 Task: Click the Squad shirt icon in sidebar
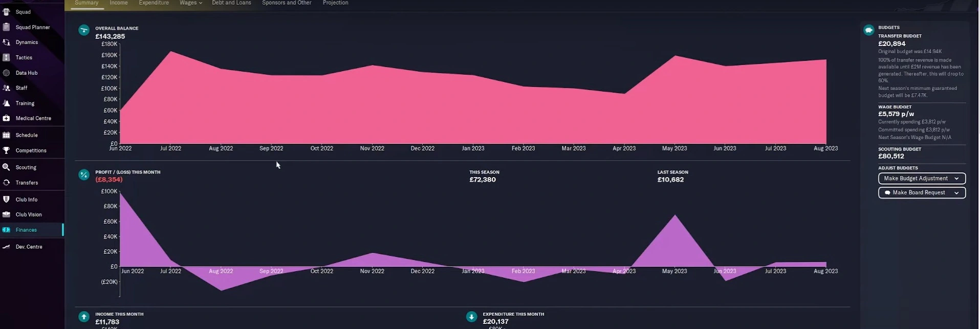click(x=6, y=12)
